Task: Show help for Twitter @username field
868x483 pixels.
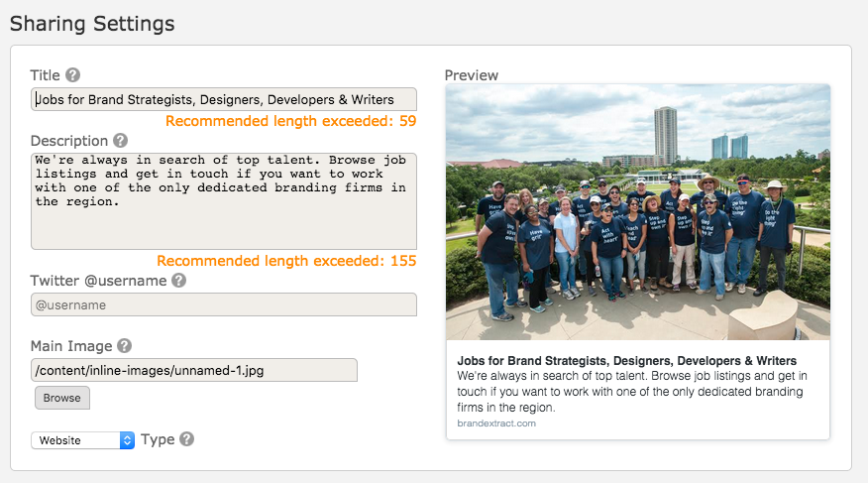Action: [x=178, y=281]
